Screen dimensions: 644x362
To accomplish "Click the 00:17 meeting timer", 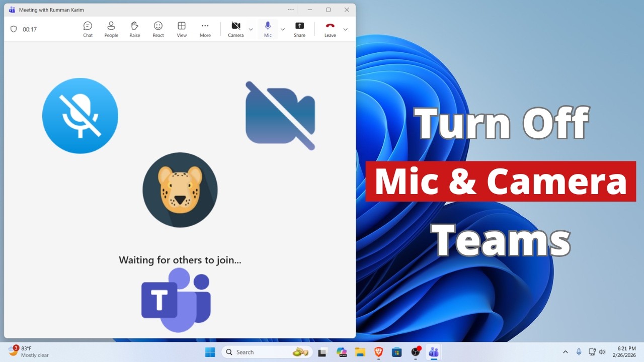I will coord(30,29).
